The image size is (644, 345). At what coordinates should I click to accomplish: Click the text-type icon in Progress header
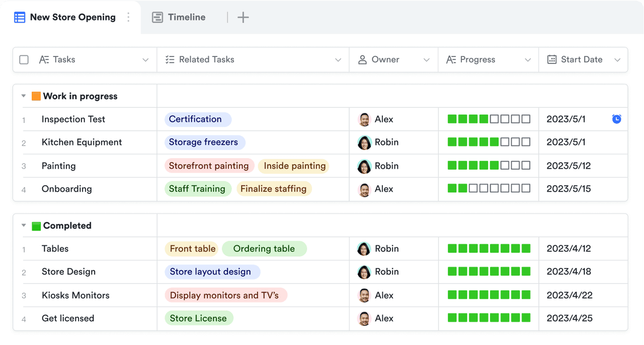point(451,59)
